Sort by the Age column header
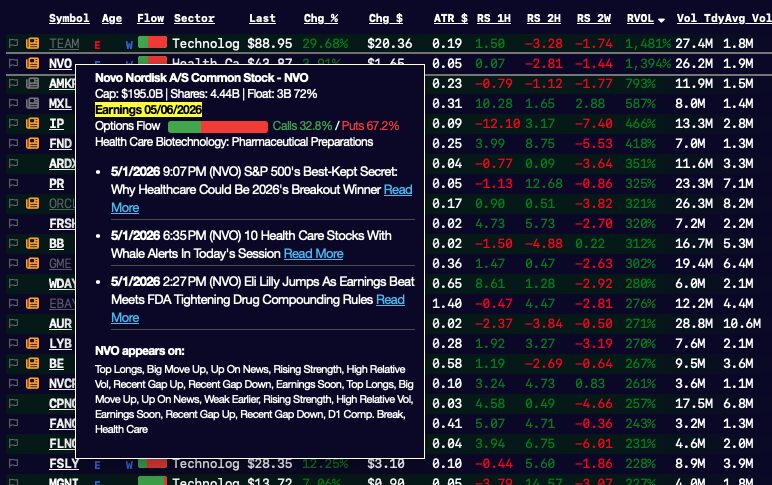This screenshot has width=772, height=485. click(x=112, y=18)
